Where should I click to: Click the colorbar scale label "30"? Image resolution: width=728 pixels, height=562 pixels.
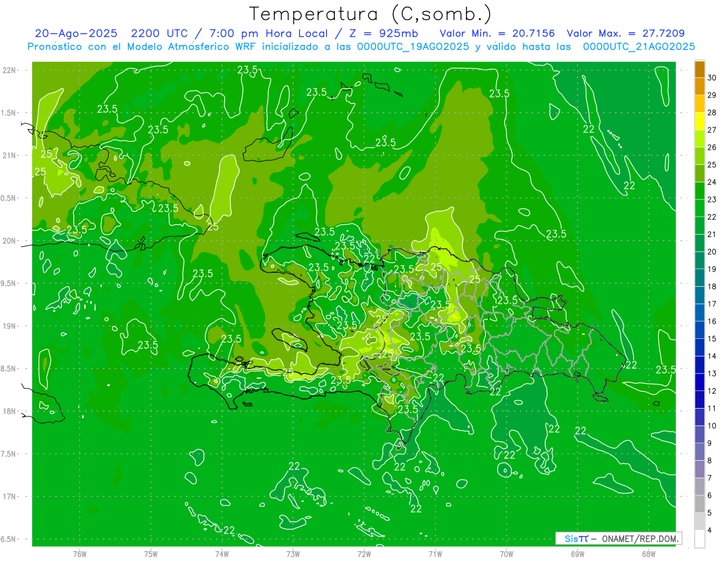tap(712, 78)
